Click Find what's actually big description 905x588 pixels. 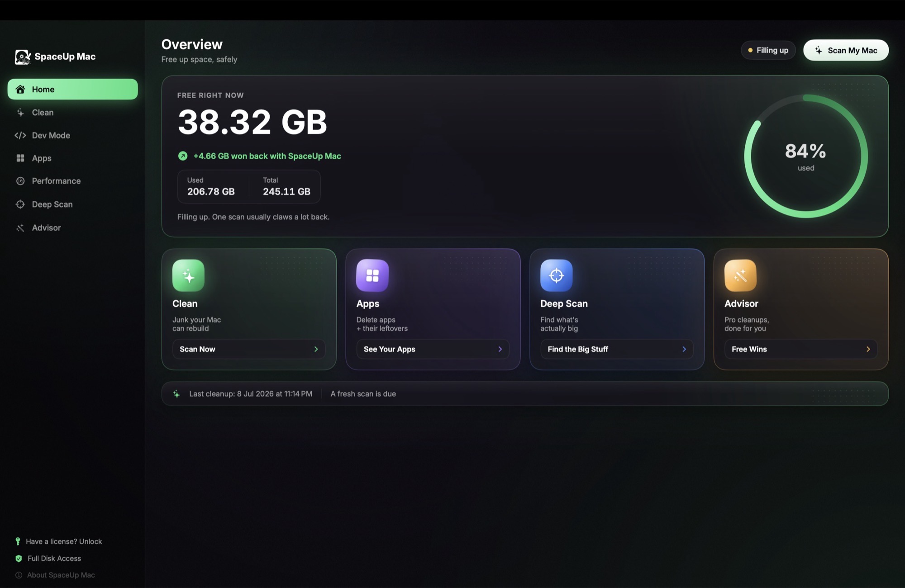click(559, 324)
